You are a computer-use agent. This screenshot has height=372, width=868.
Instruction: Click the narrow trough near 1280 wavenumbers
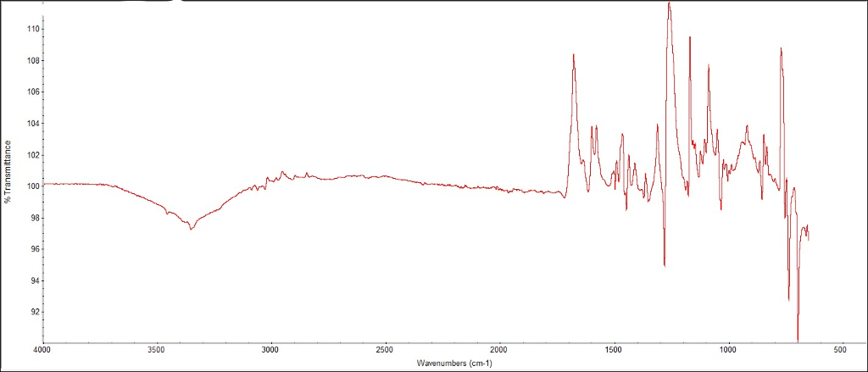(665, 266)
